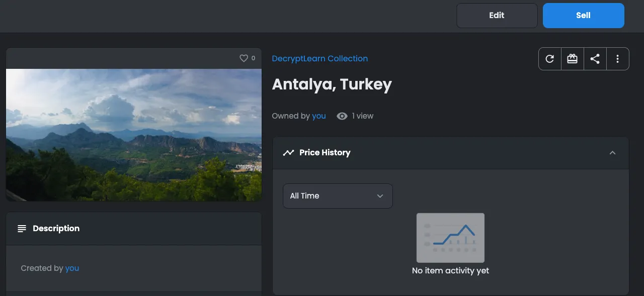Click the "you" link after Owned by

[x=318, y=116]
